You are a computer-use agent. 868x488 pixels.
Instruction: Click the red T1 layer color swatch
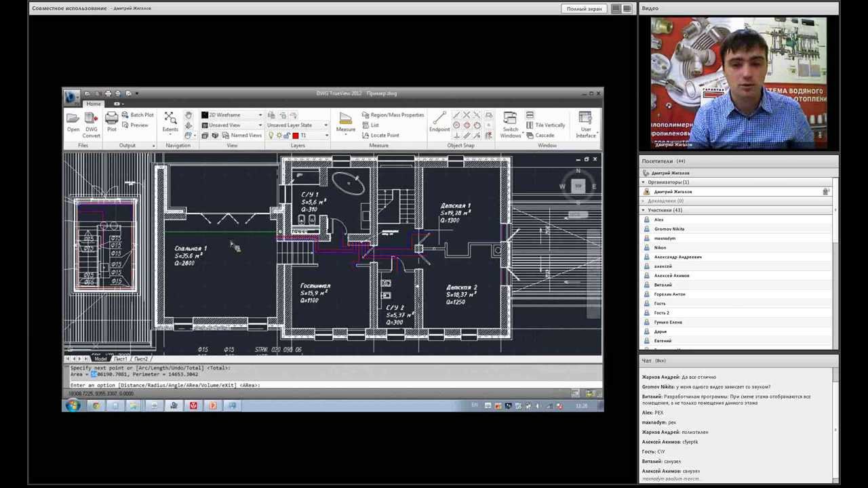296,136
